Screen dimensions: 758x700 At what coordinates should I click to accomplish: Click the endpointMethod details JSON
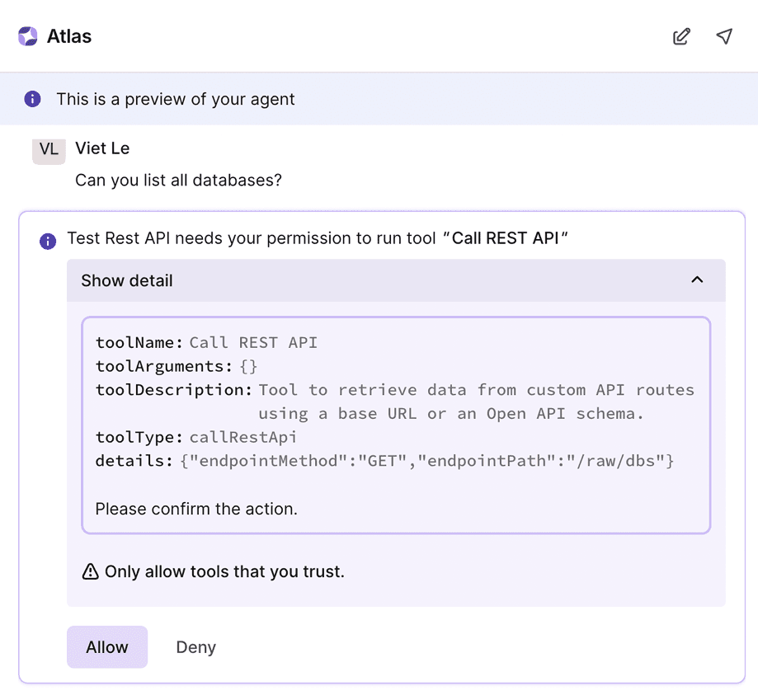pyautogui.click(x=427, y=461)
